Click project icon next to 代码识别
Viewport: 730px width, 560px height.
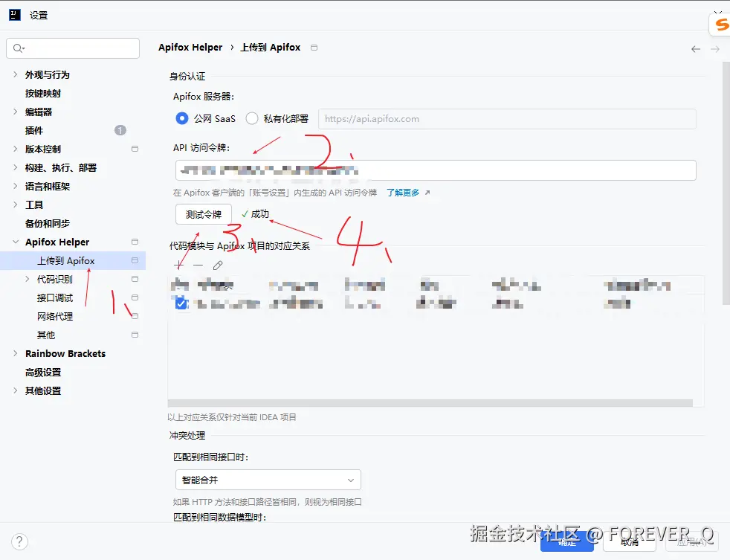pyautogui.click(x=135, y=279)
